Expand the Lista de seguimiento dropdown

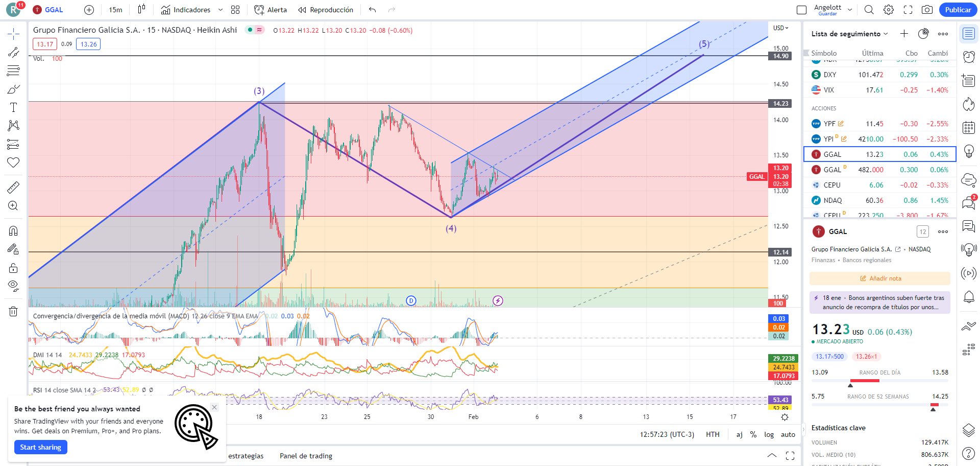pyautogui.click(x=850, y=34)
